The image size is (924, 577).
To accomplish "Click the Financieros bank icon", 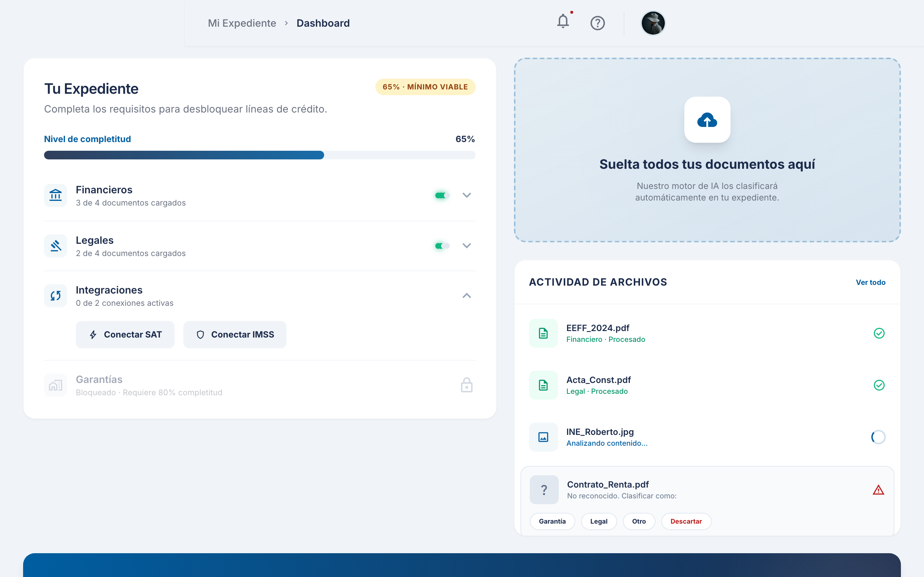I will coord(56,195).
